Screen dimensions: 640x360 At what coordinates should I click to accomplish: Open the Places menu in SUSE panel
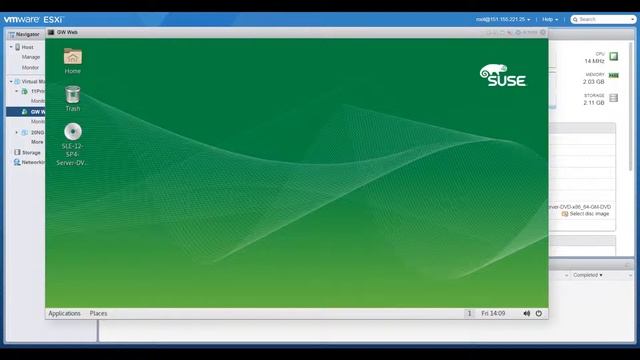click(x=98, y=313)
